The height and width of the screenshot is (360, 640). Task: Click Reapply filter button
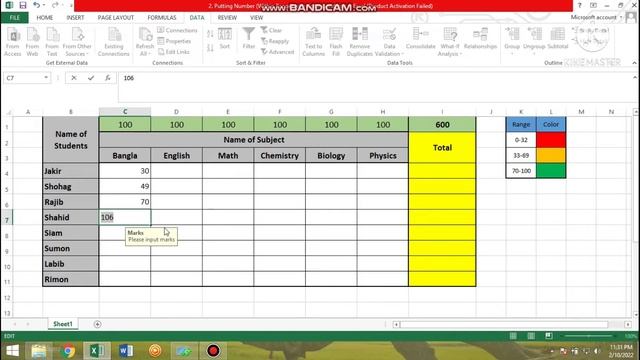point(275,41)
